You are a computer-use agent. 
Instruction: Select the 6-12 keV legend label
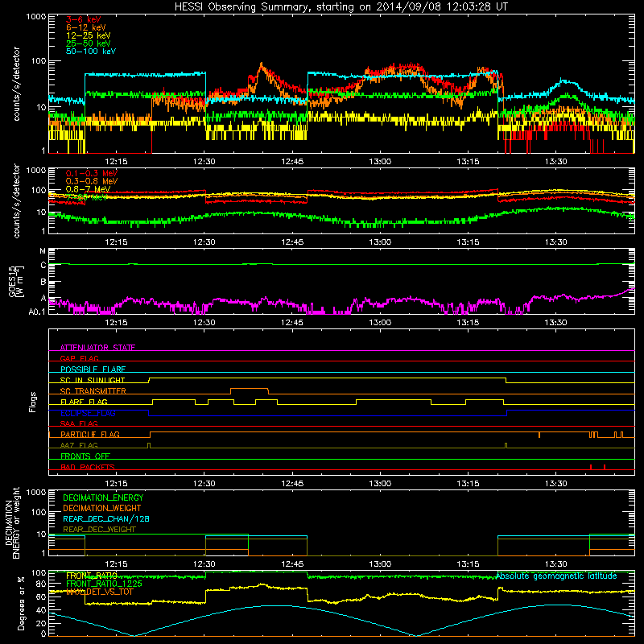(x=86, y=27)
